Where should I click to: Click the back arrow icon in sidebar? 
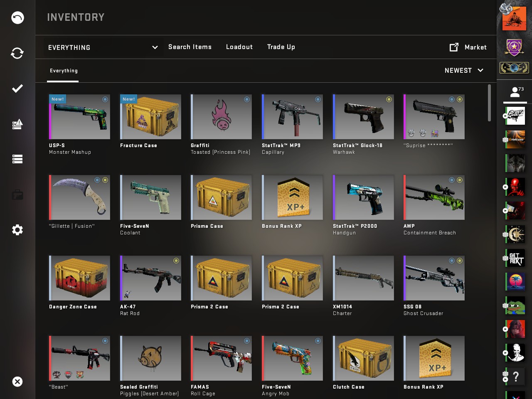pyautogui.click(x=17, y=17)
